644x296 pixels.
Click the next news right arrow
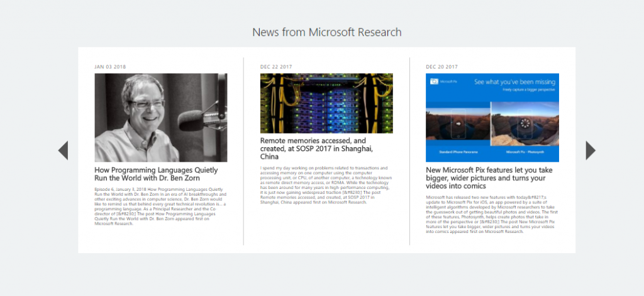(x=590, y=151)
